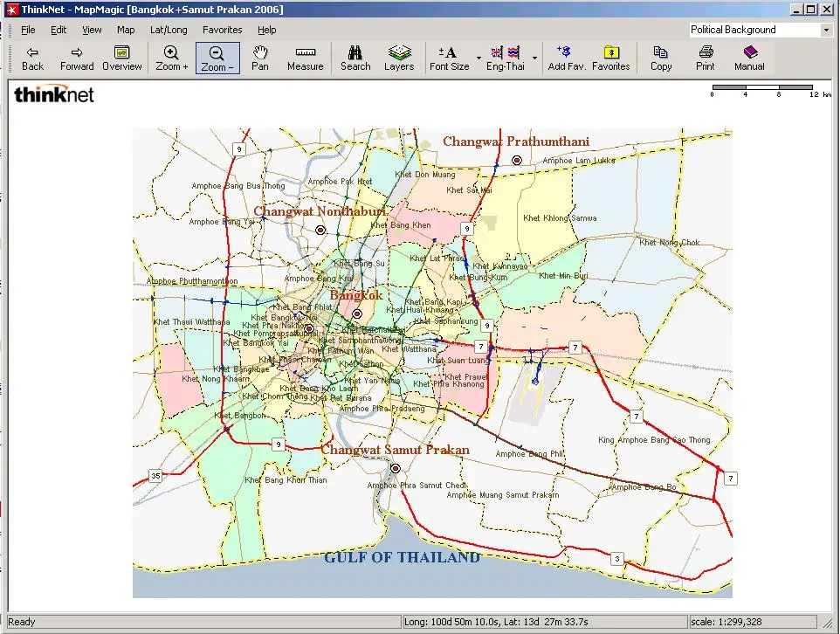Click the Amphoe Bang Phli label
This screenshot has height=634, width=840.
(529, 454)
